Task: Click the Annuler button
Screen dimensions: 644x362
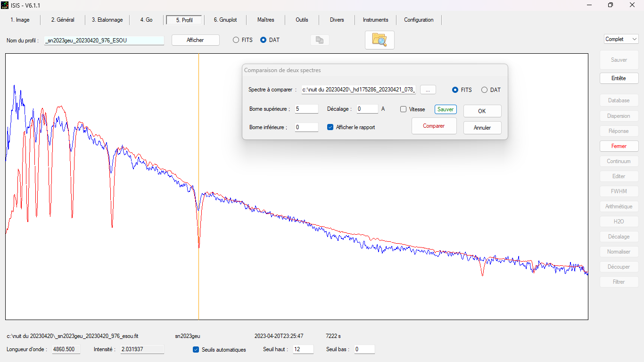Action: click(x=482, y=128)
